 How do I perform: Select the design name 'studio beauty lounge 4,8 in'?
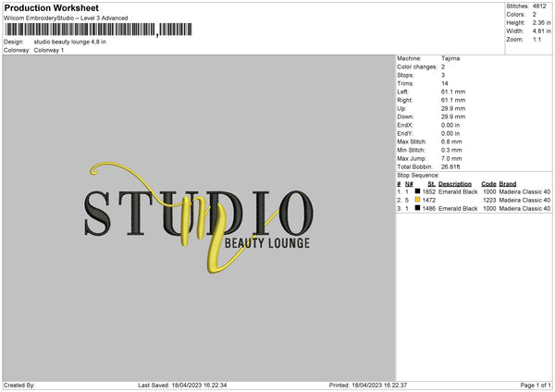click(69, 42)
